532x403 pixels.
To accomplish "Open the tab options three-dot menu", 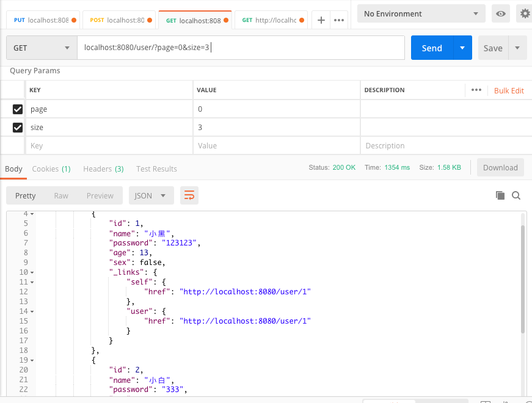I will click(x=339, y=20).
